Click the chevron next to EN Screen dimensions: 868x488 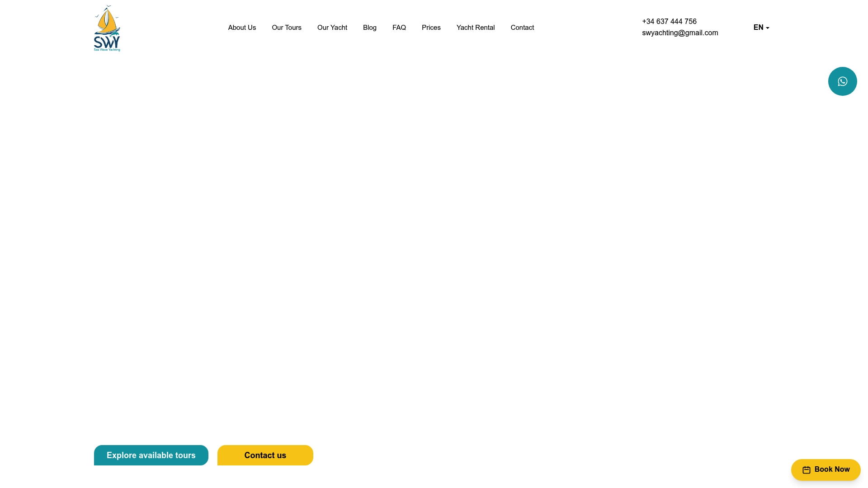(767, 28)
